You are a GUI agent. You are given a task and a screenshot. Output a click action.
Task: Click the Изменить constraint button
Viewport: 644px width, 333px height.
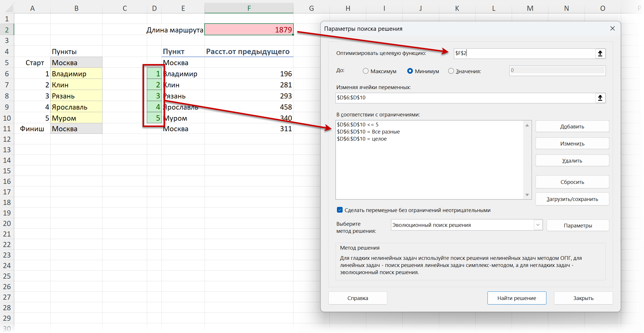point(572,143)
